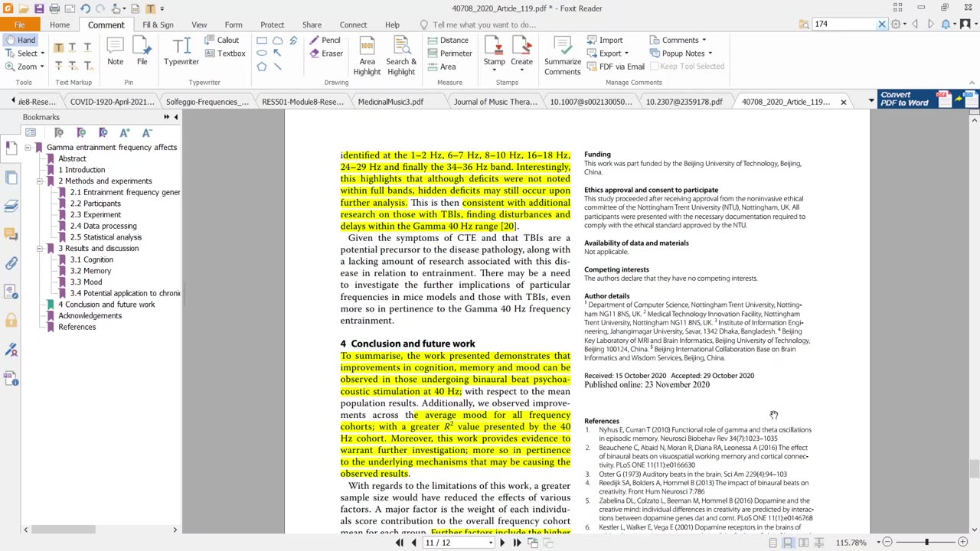Pick the polygon drawing shape
Screen dimensions: 980x551
pos(262,67)
